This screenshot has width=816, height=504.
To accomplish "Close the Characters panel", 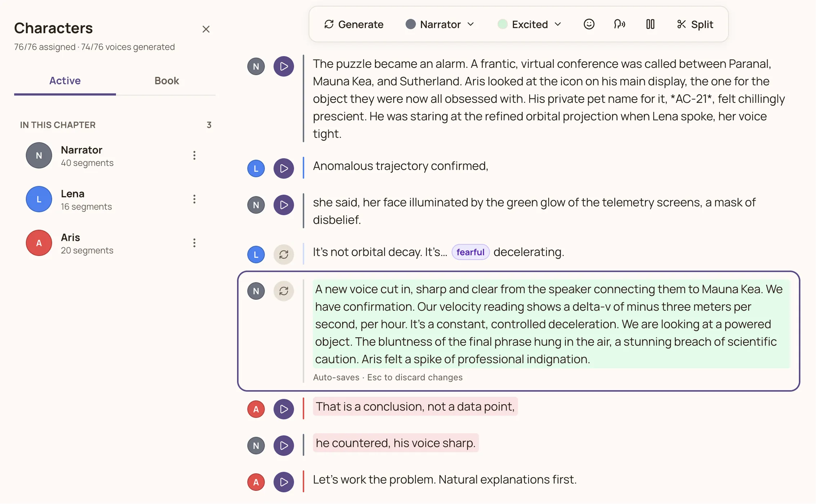I will tap(206, 29).
